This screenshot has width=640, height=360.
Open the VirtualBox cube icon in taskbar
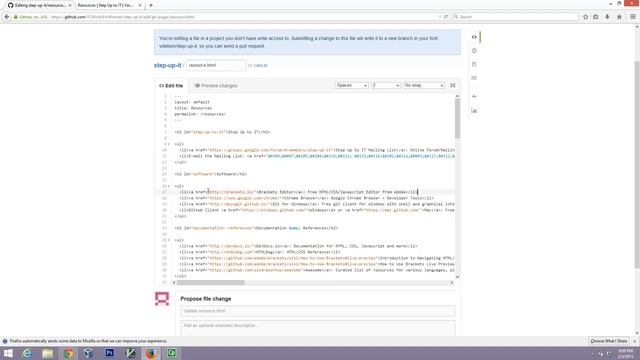89,353
